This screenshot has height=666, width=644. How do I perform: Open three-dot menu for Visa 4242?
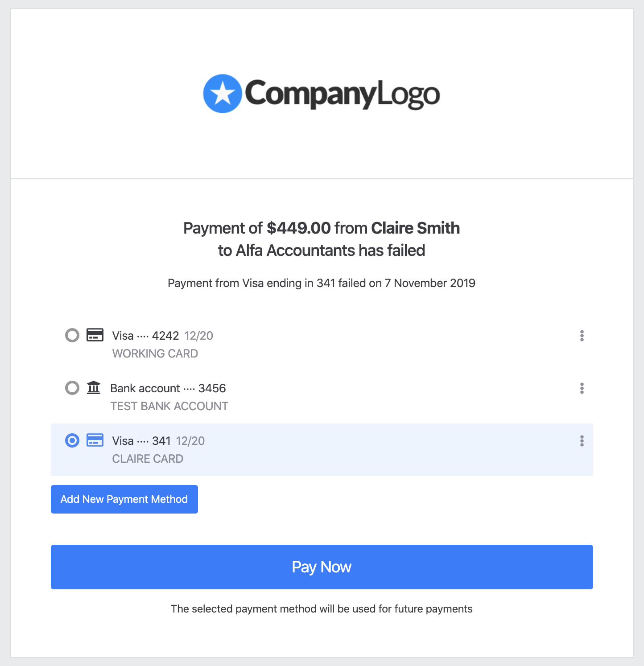(582, 336)
